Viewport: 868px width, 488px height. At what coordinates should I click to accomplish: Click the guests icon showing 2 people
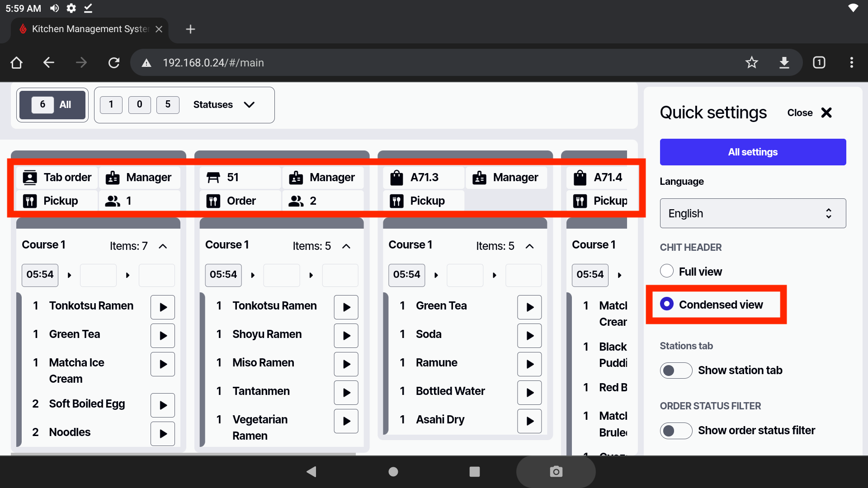click(x=296, y=201)
